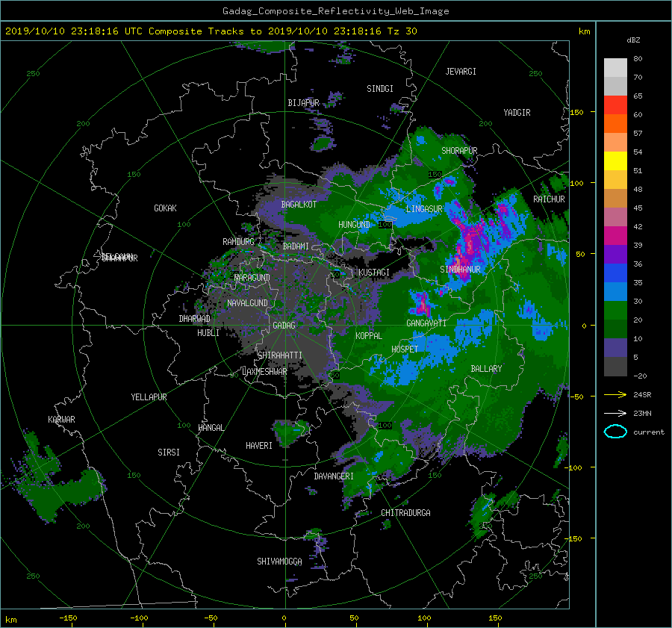Click the LINGASUR city label
This screenshot has width=672, height=628.
point(424,209)
